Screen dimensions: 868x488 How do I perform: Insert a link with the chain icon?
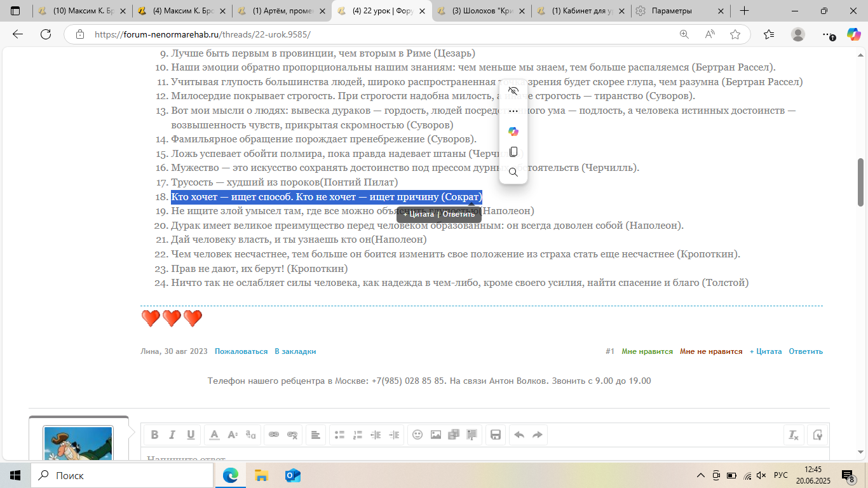tap(274, 435)
